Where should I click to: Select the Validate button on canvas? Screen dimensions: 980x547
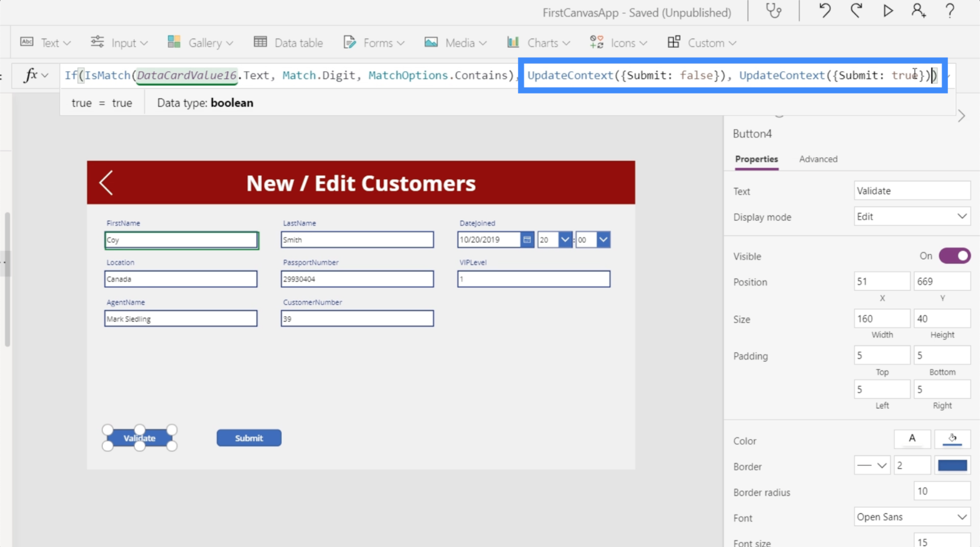[x=139, y=438]
